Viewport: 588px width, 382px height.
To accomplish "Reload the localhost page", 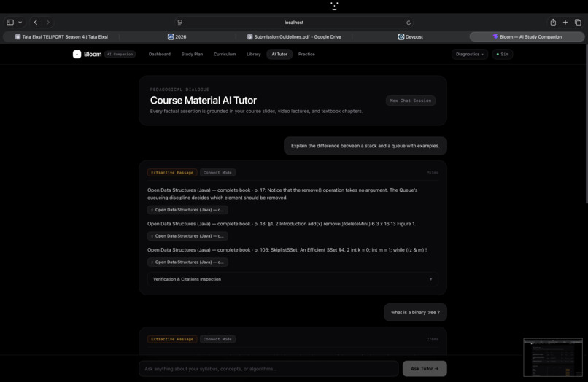I will (409, 23).
